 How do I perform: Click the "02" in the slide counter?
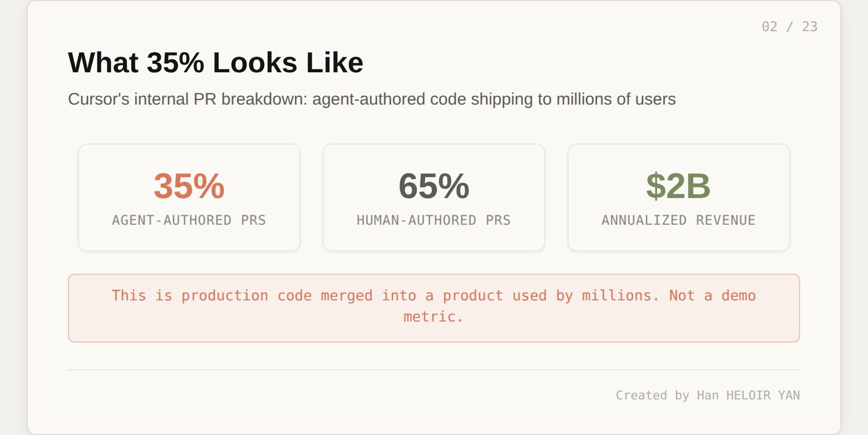tap(770, 27)
